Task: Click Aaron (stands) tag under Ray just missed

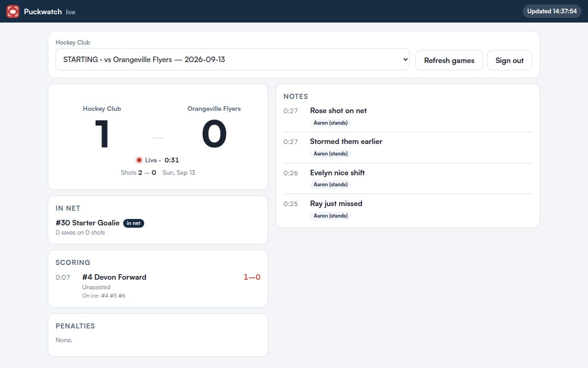Action: [x=331, y=216]
